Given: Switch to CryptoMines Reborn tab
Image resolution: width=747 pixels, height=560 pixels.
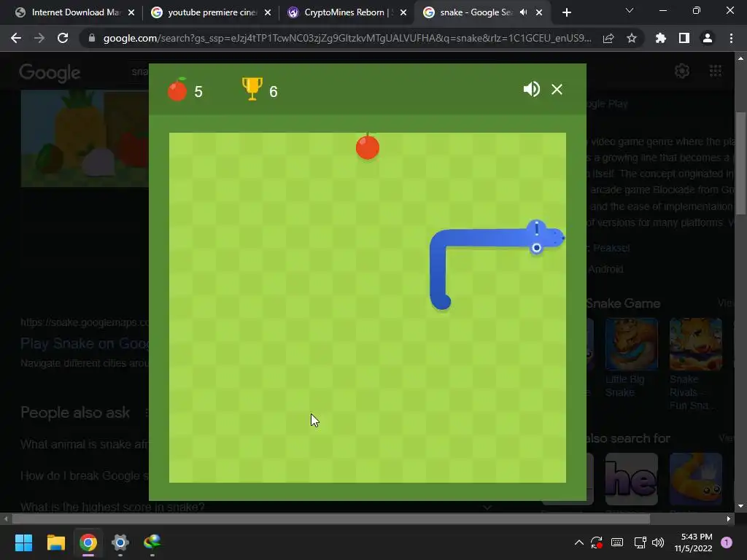Looking at the screenshot, I should [x=349, y=12].
